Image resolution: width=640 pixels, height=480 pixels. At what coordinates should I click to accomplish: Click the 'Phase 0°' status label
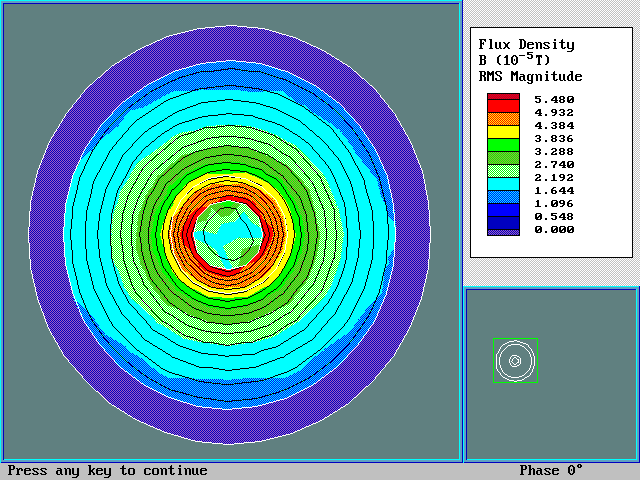550,471
